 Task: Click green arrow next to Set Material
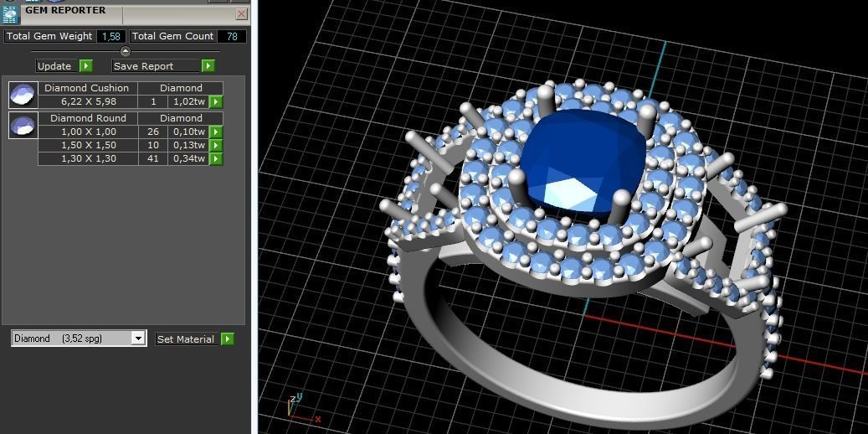tap(228, 339)
